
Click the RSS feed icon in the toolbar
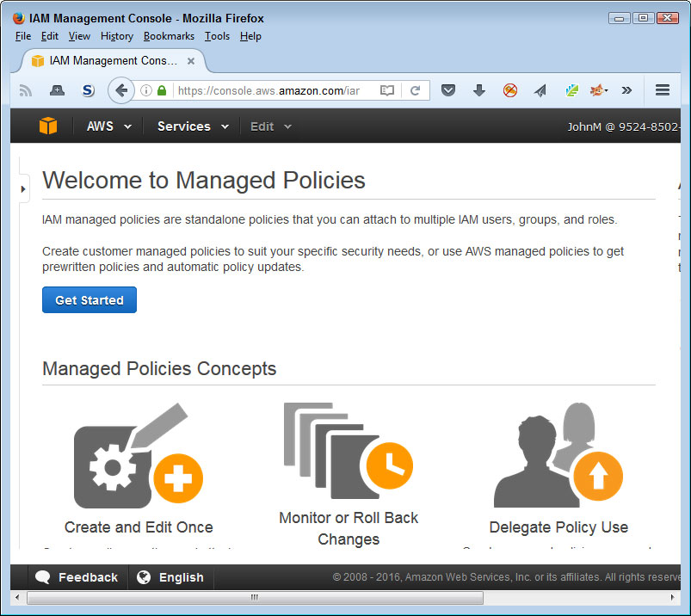pyautogui.click(x=26, y=90)
